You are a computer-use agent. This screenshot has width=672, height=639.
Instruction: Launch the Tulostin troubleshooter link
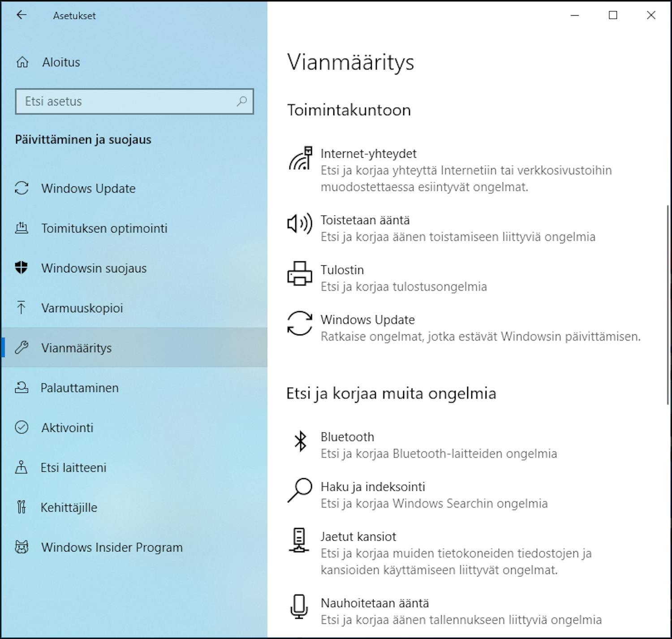(342, 270)
